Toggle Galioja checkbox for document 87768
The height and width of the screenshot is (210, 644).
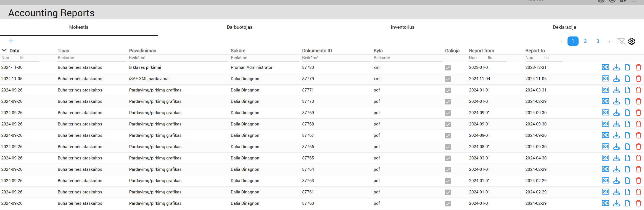[x=448, y=124]
